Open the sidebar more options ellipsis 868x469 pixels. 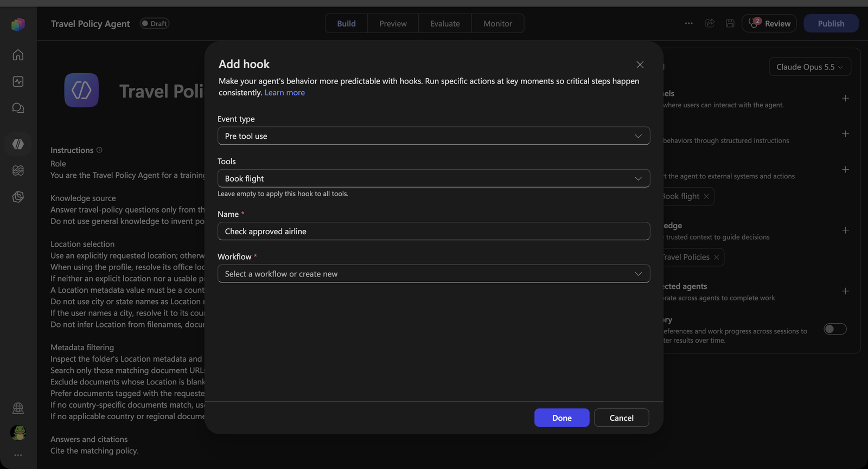(x=18, y=455)
